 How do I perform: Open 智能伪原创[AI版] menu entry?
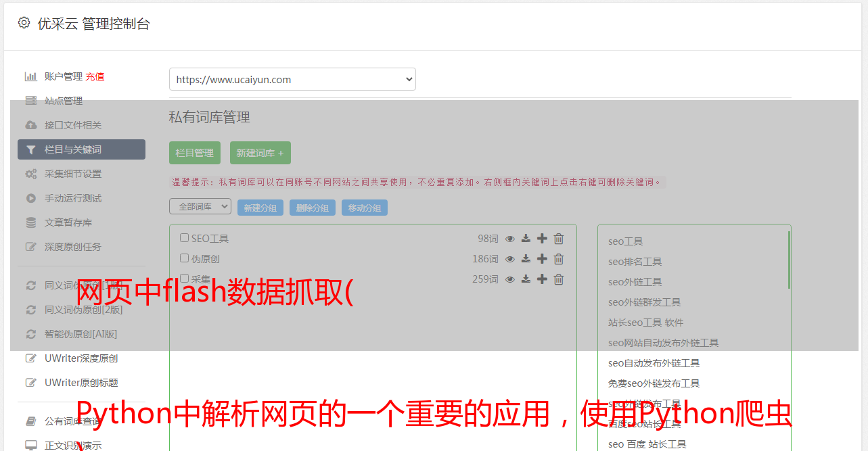(x=81, y=334)
